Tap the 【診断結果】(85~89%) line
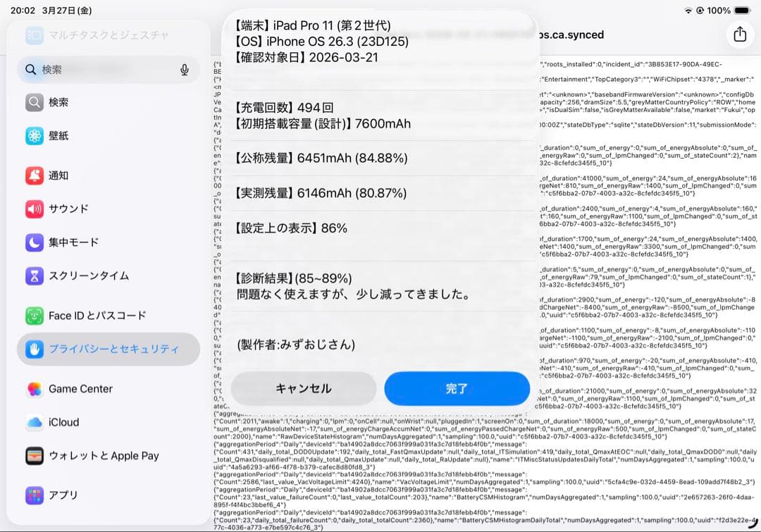761x532 pixels. point(294,278)
